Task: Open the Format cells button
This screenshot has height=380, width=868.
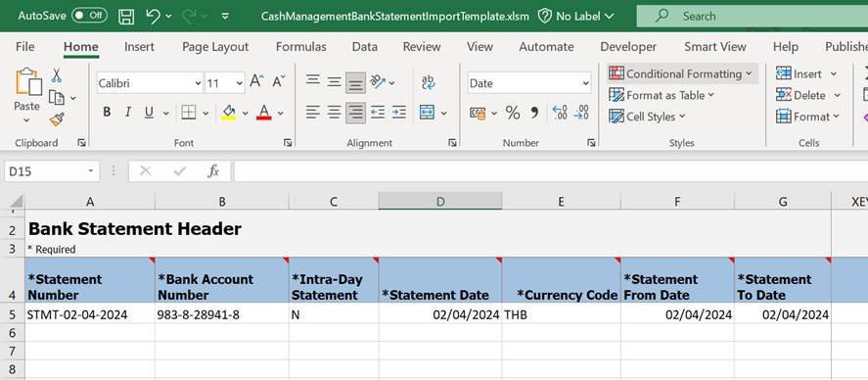Action: (808, 117)
